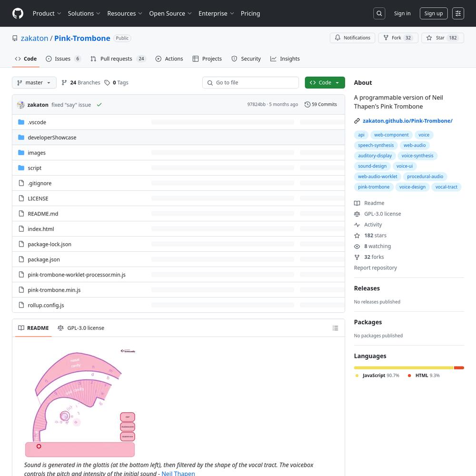Expand the Resources menu
Image resolution: width=476 pixels, height=476 pixels.
124,13
